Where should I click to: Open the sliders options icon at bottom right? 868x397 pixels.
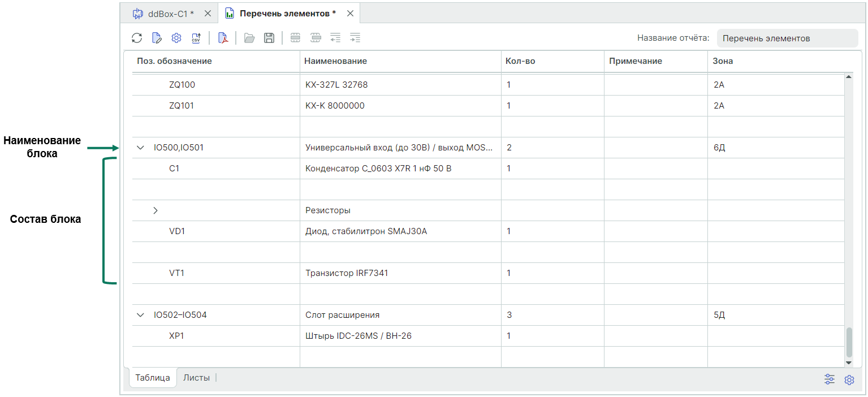point(830,379)
